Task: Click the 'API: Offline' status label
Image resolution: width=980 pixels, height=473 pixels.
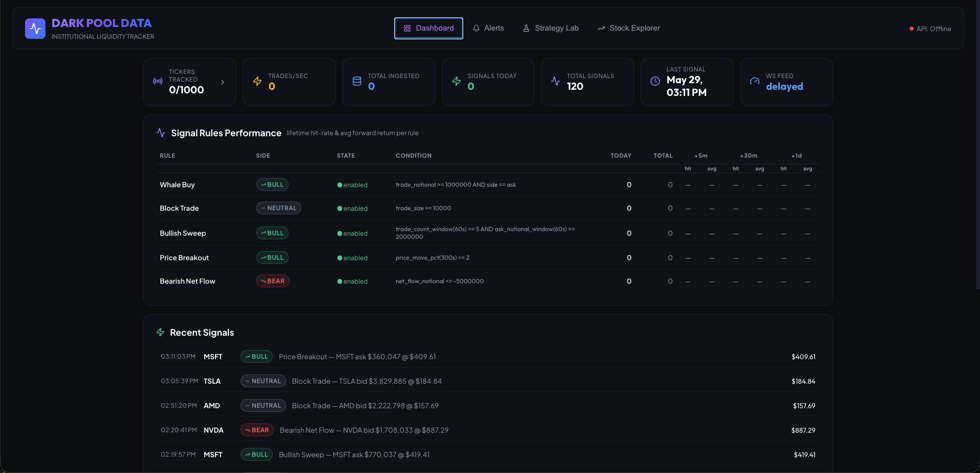Action: (934, 29)
